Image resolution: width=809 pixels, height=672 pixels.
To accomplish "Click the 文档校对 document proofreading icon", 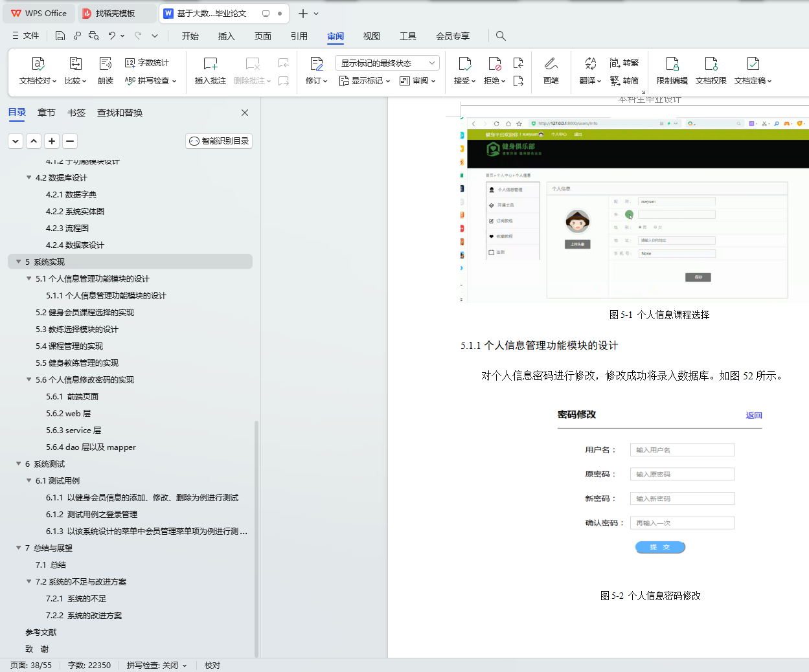I will coord(38,63).
